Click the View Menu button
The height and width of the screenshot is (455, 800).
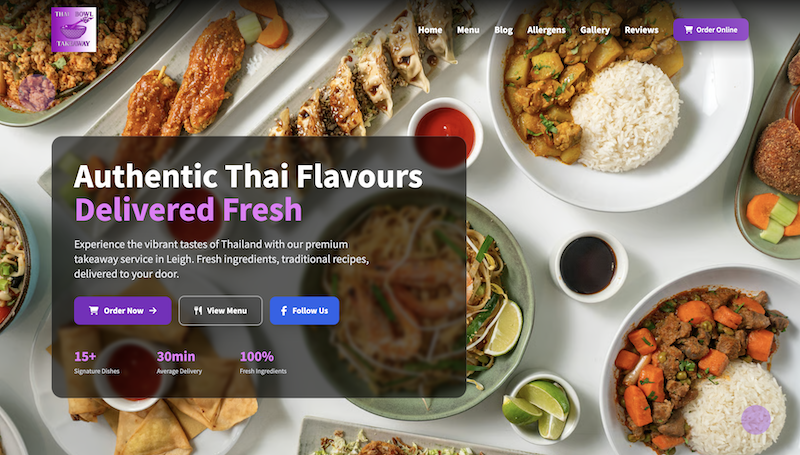tap(220, 311)
